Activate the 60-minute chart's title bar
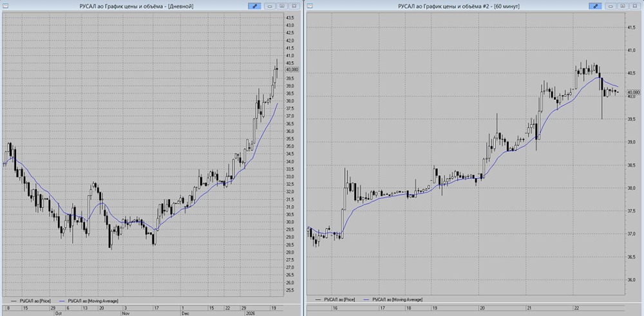Viewport: 644px width, 316px height. point(459,6)
